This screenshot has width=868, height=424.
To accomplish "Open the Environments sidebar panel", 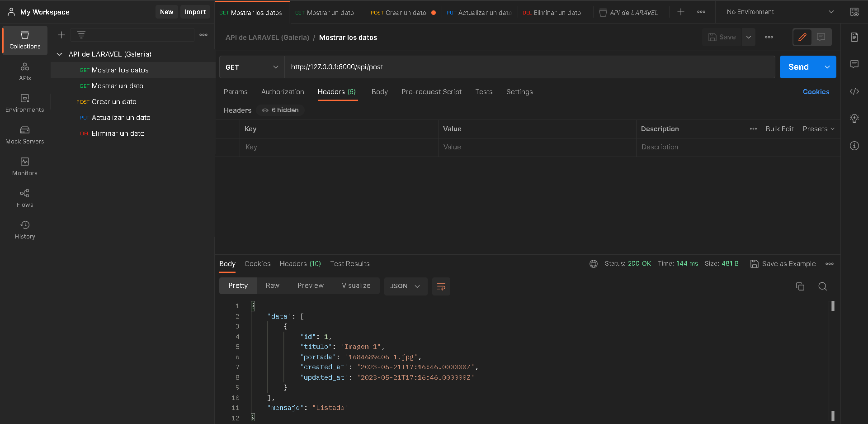I will coord(25,104).
